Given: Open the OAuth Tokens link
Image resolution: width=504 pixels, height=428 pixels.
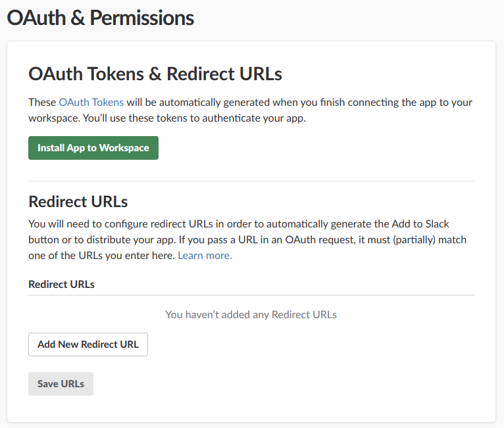Looking at the screenshot, I should click(x=91, y=103).
